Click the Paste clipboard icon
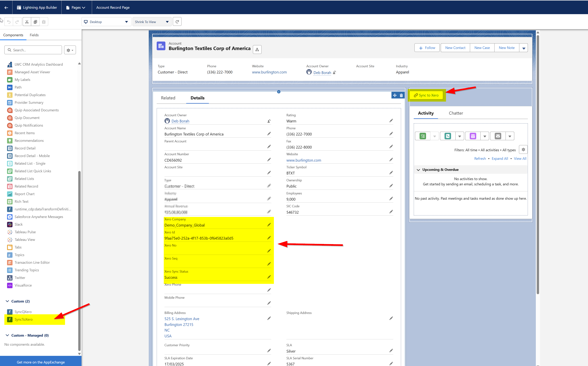Viewport: 588px width, 366px height. pyautogui.click(x=44, y=22)
